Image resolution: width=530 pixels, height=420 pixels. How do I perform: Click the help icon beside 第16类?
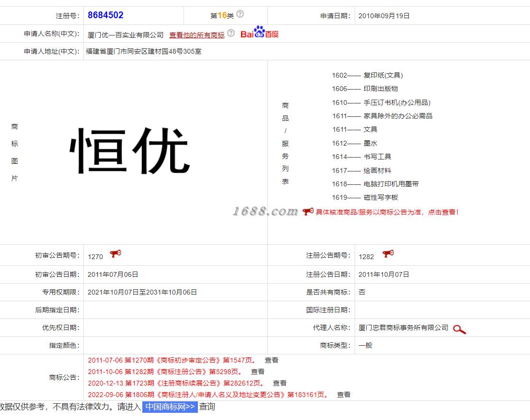(x=240, y=14)
